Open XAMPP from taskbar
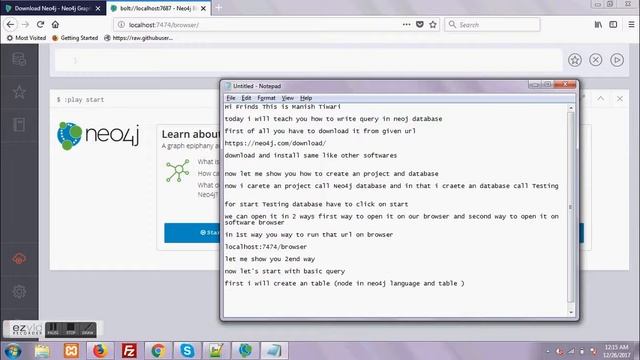This screenshot has height=360, width=640. click(x=71, y=351)
